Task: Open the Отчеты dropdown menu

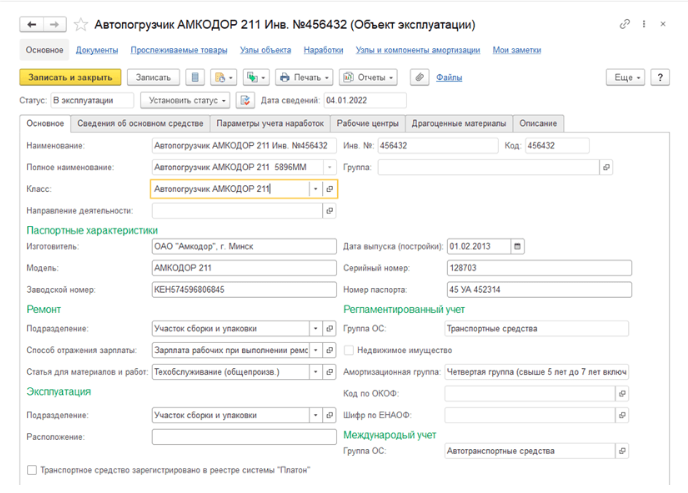Action: pyautogui.click(x=369, y=78)
